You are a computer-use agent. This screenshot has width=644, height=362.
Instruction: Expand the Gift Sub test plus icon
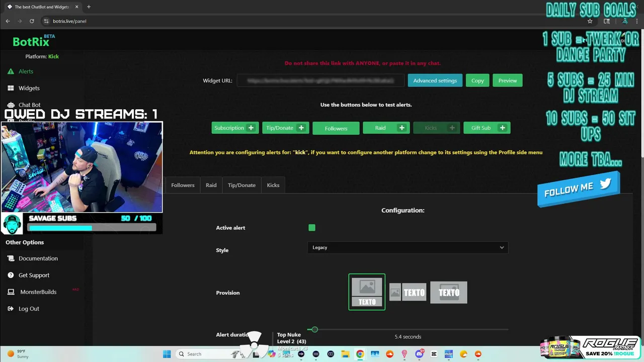point(503,128)
